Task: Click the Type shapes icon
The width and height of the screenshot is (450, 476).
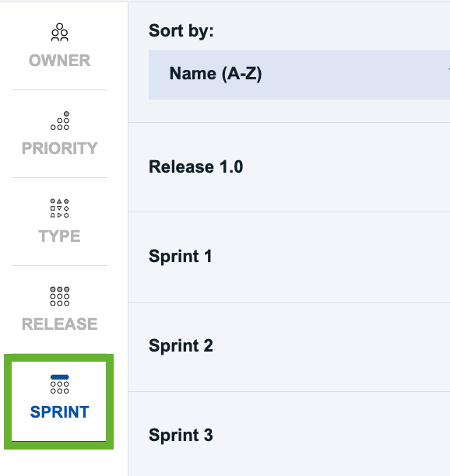Action: (x=59, y=208)
